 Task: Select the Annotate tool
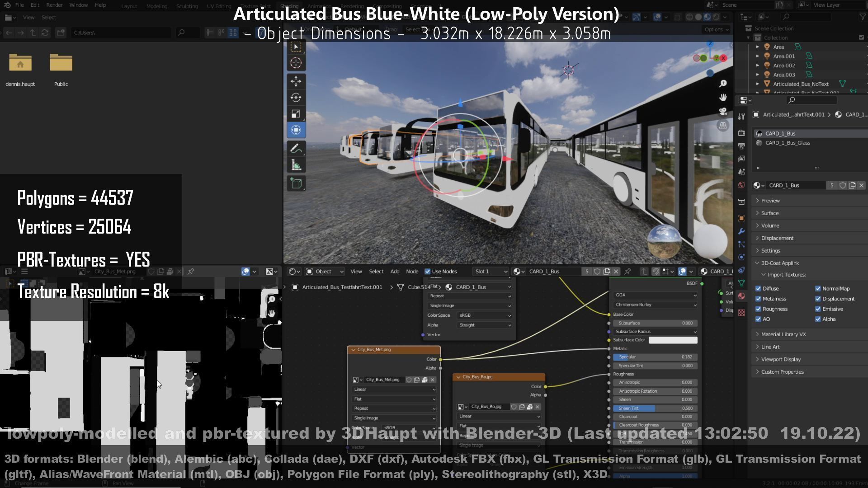296,149
